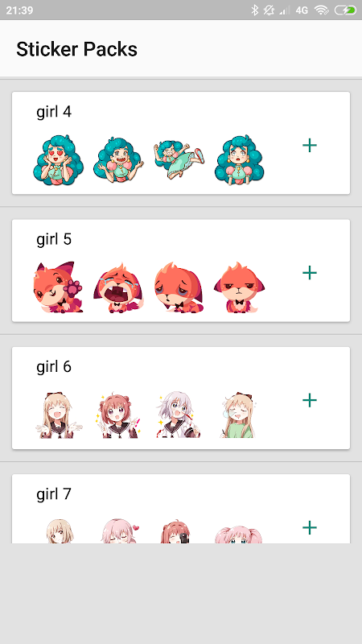The width and height of the screenshot is (362, 644).
Task: Tap the Wi-Fi status icon
Action: tap(322, 10)
